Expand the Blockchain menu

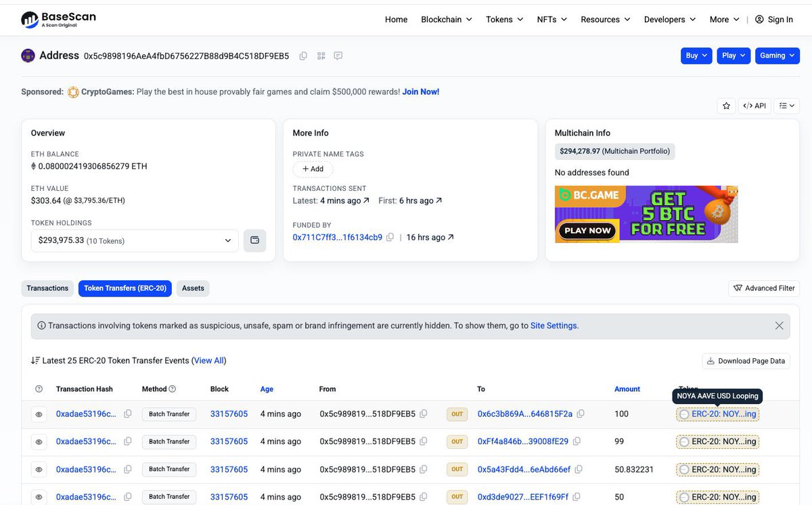[447, 20]
